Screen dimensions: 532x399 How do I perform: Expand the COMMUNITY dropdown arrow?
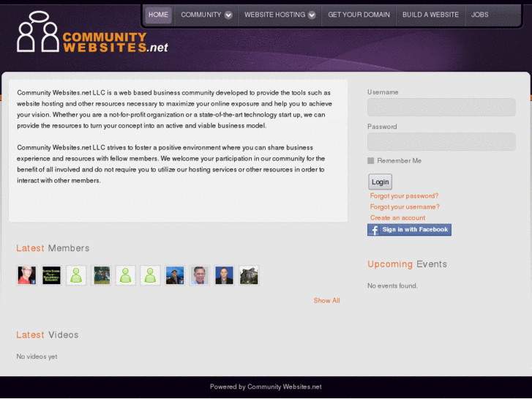[228, 15]
